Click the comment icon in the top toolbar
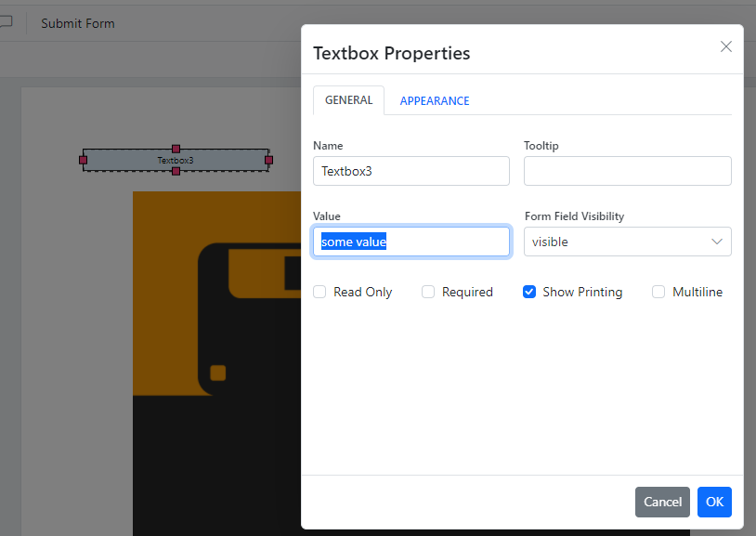 click(x=6, y=22)
